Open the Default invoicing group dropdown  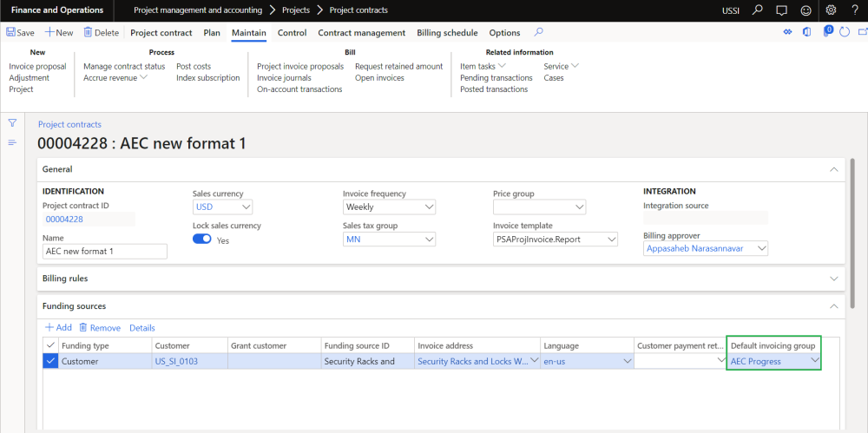(x=814, y=361)
